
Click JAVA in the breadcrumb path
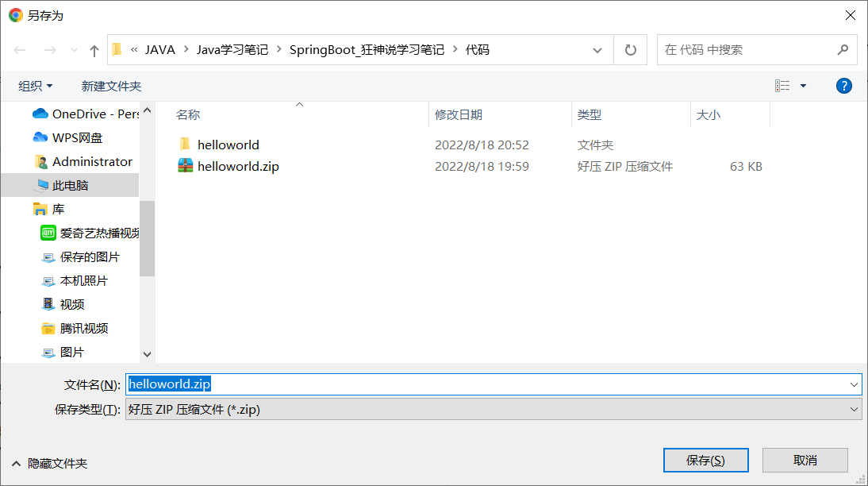point(160,50)
